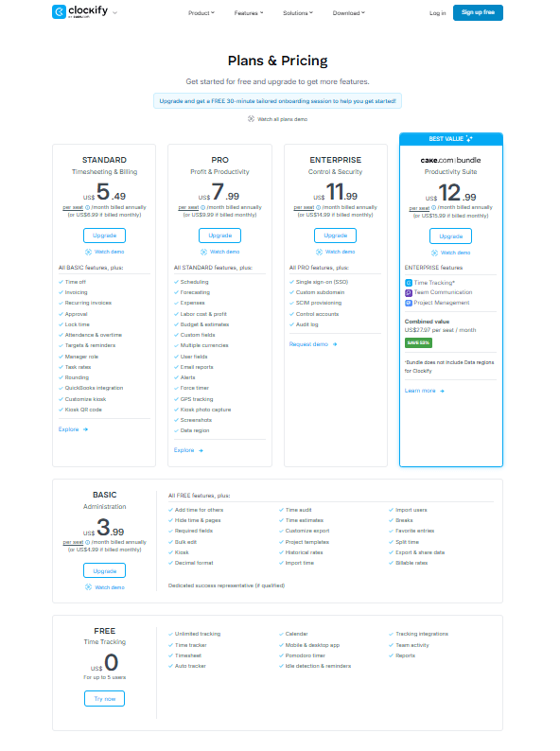Upgrade to the PRO plan
This screenshot has height=751, width=560.
coord(219,236)
